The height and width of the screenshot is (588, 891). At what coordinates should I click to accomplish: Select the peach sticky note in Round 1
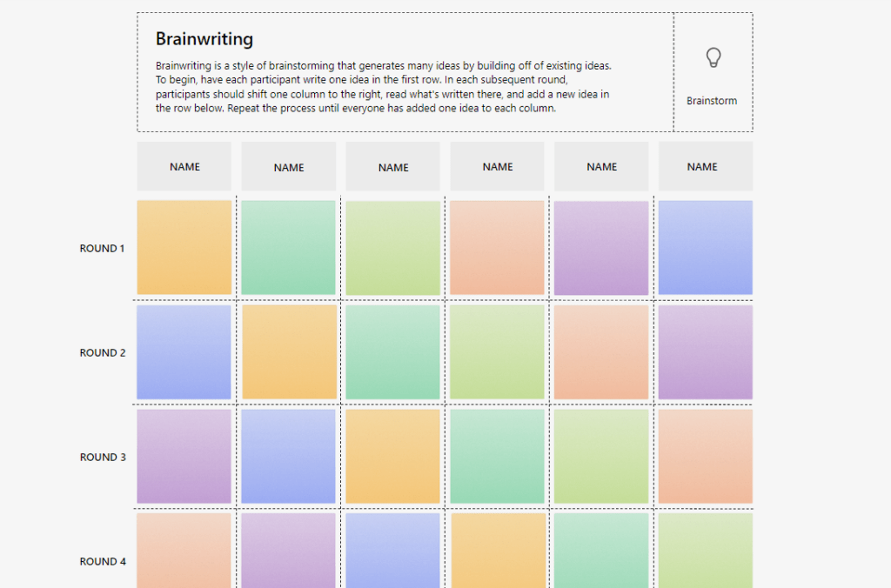coord(497,248)
